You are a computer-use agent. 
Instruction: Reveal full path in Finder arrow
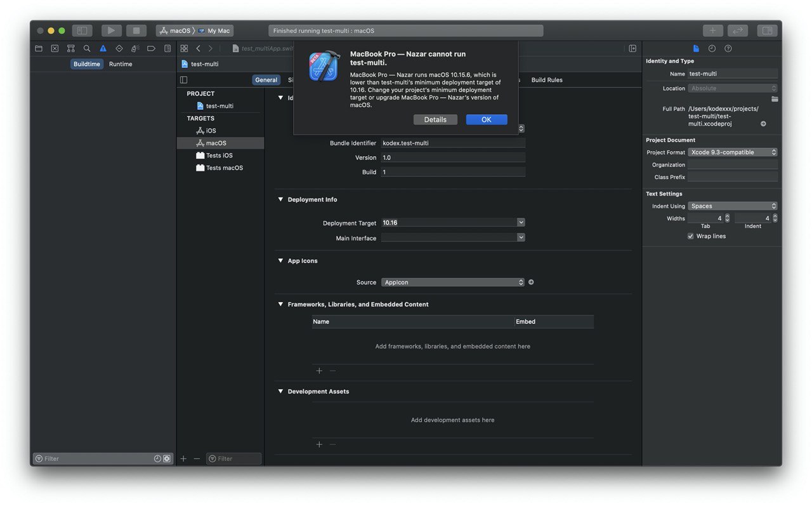point(763,124)
